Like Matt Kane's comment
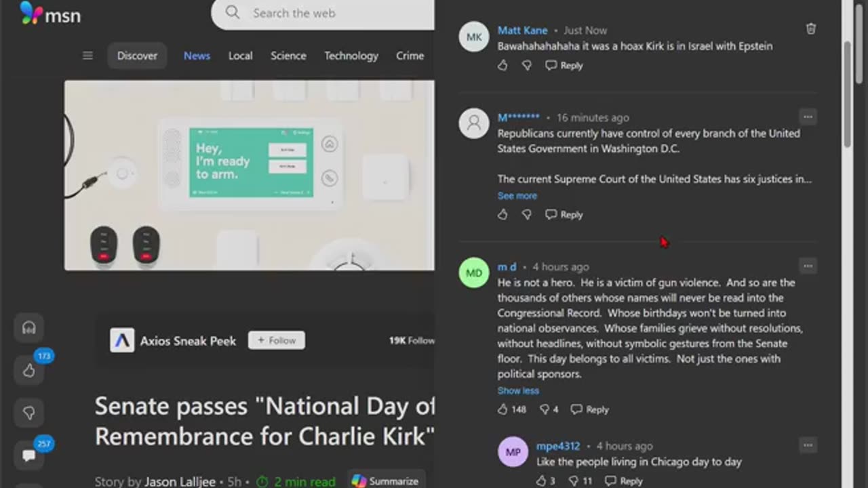 pyautogui.click(x=502, y=65)
